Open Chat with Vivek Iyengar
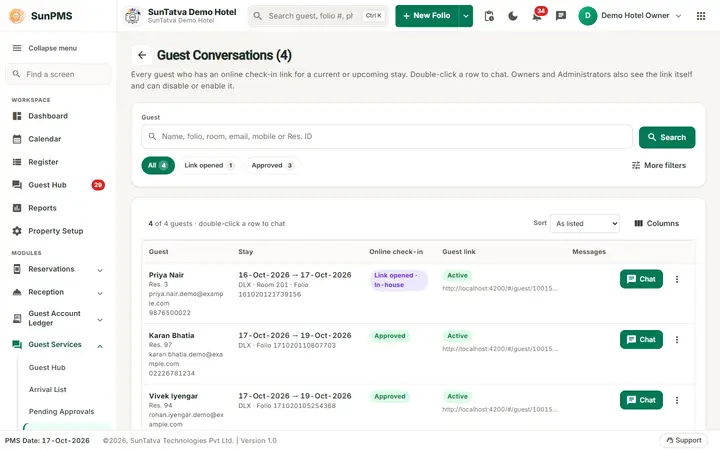Screen dimensions: 720x450 [641, 400]
